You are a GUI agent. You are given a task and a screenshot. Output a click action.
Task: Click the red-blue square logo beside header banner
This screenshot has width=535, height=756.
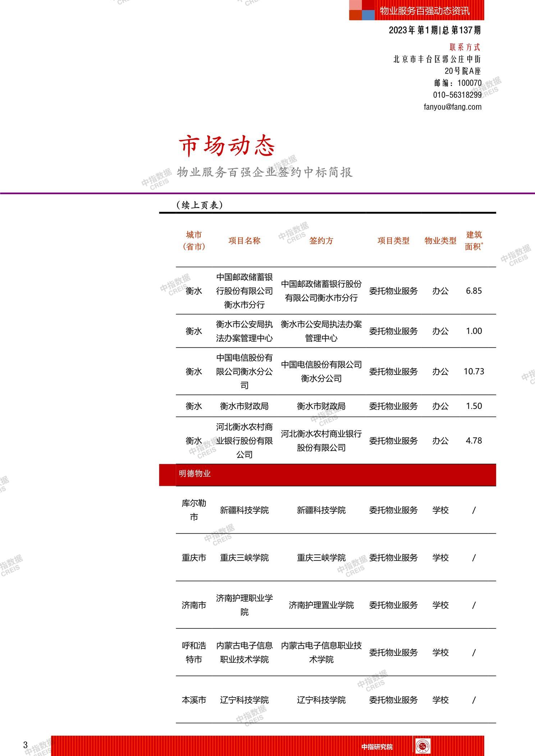click(362, 10)
